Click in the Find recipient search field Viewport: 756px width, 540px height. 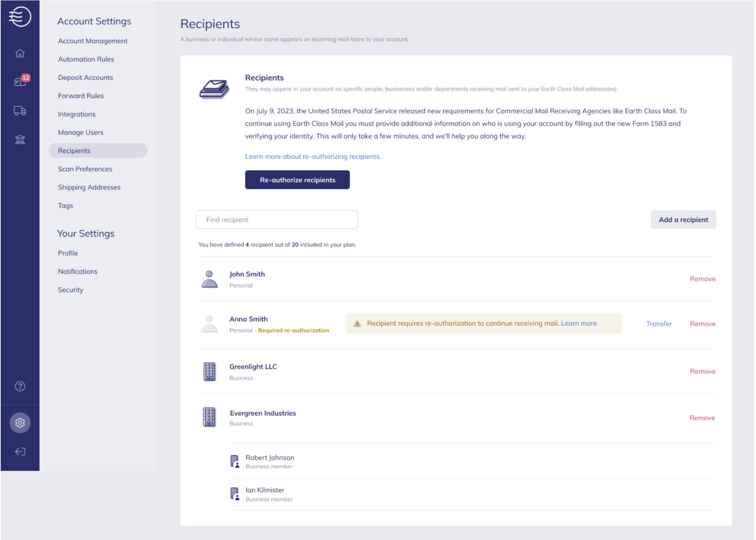pyautogui.click(x=277, y=220)
